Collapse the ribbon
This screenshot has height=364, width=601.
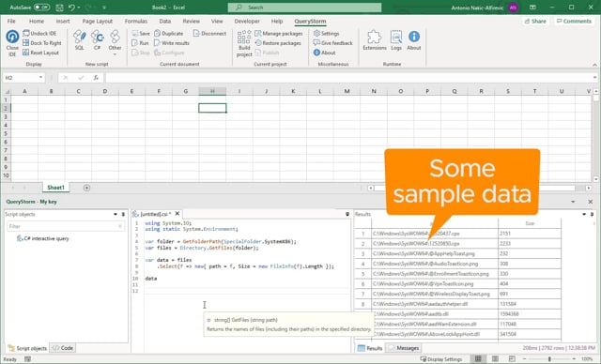pos(594,65)
